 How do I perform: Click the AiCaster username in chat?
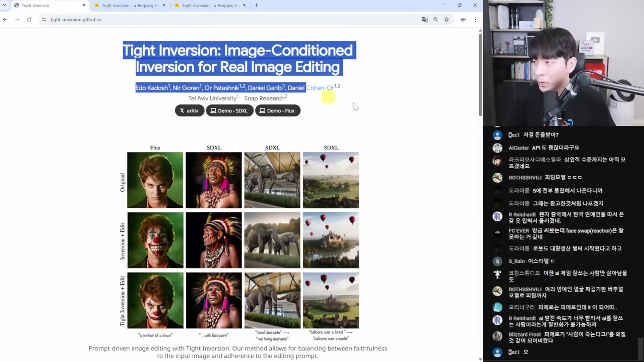(518, 148)
